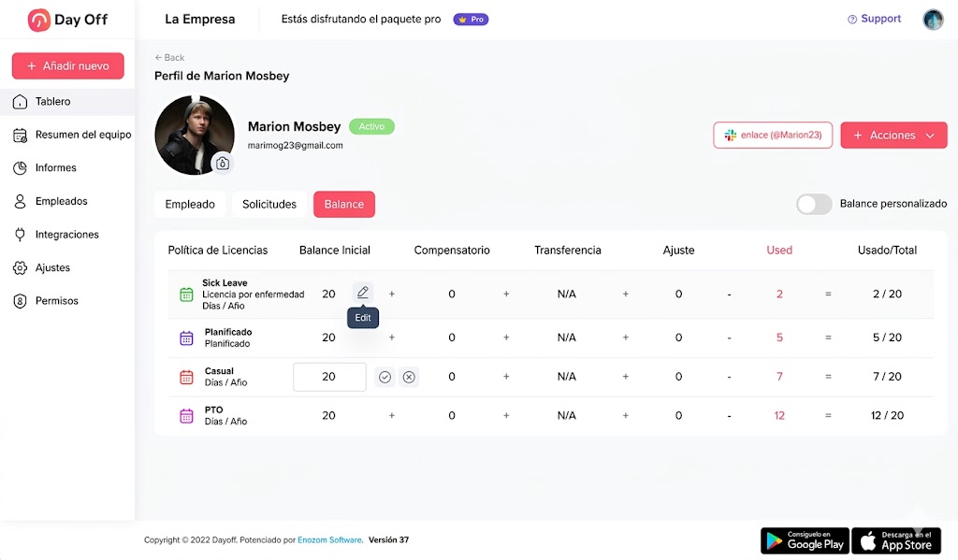Click the Añadir nuevo button
The width and height of the screenshot is (958, 560).
pyautogui.click(x=67, y=66)
